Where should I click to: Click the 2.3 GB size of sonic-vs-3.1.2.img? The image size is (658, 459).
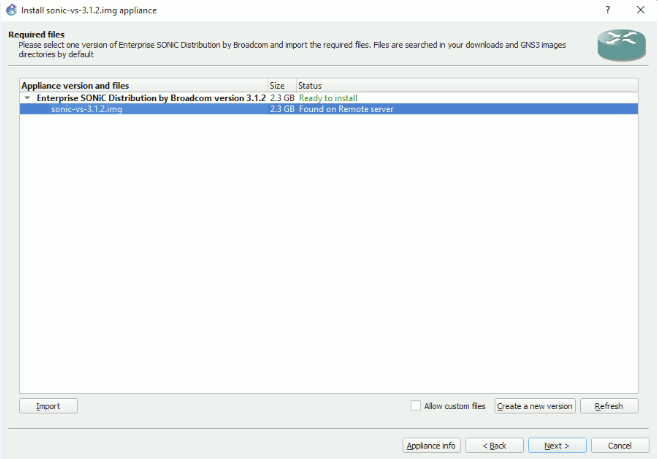(282, 109)
